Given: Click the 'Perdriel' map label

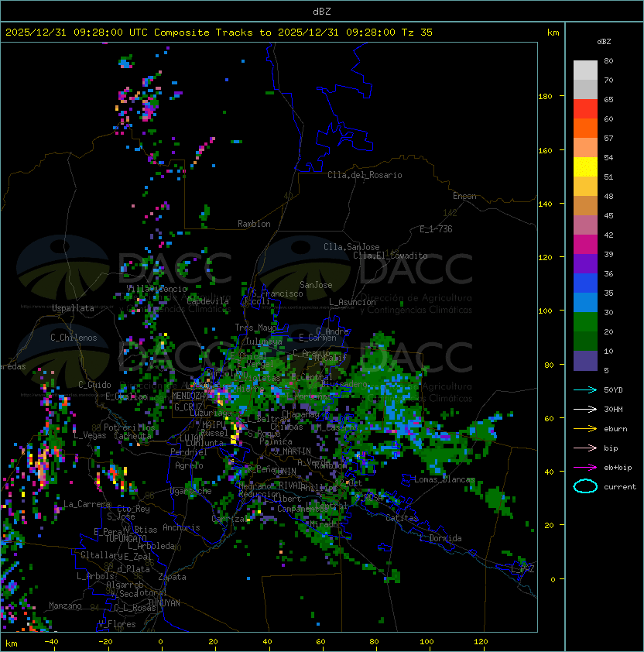Looking at the screenshot, I should [189, 452].
